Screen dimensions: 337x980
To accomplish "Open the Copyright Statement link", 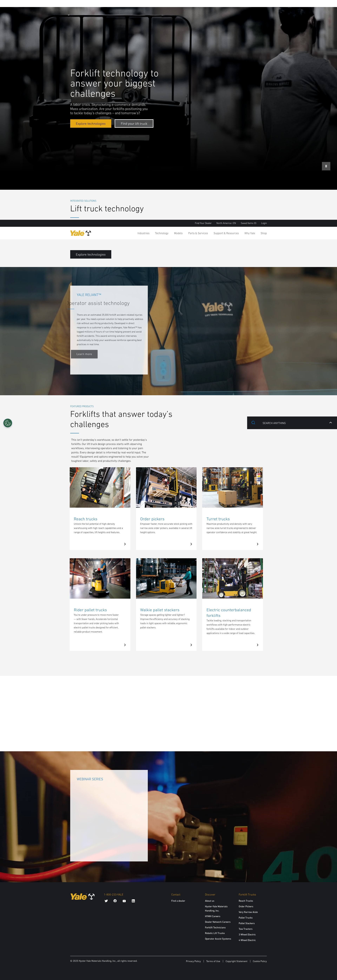I will click(x=236, y=961).
